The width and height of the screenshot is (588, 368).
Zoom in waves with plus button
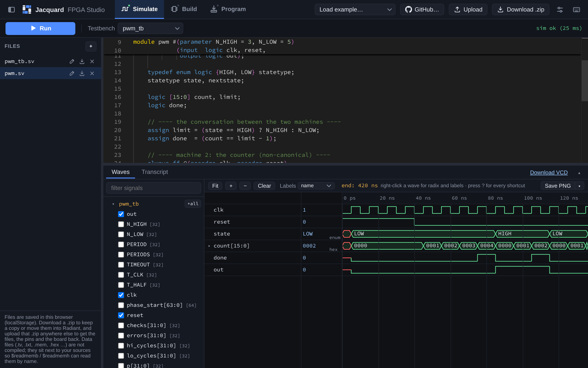pyautogui.click(x=231, y=186)
